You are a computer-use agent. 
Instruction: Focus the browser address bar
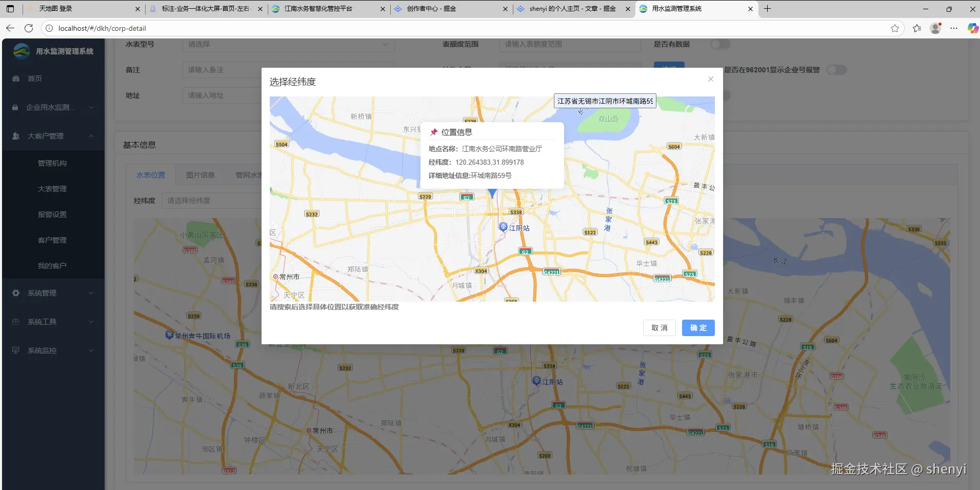[x=472, y=28]
